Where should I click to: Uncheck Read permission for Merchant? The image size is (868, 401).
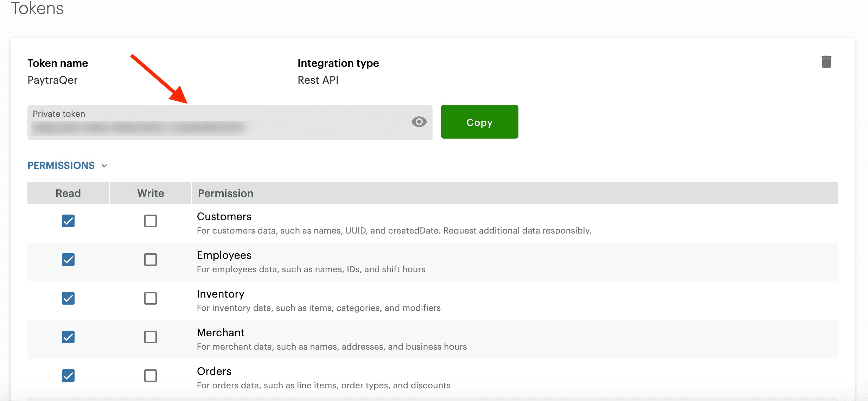pyautogui.click(x=68, y=337)
